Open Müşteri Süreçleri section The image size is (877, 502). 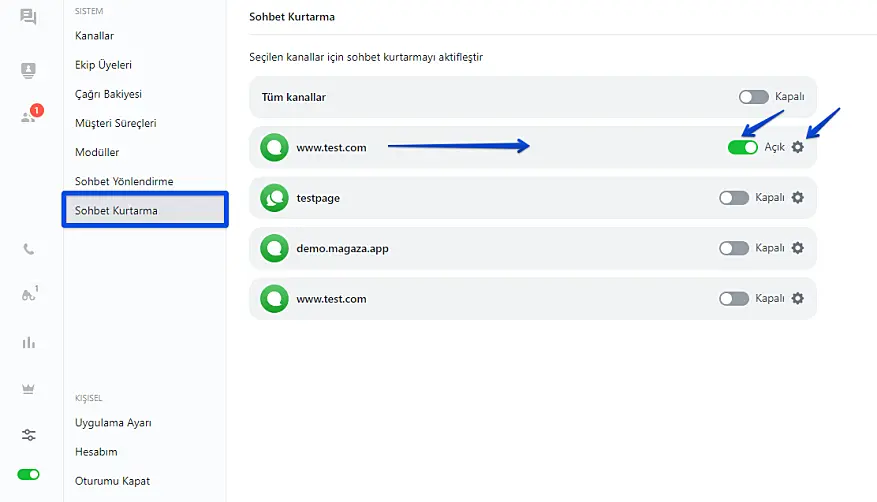(x=115, y=123)
